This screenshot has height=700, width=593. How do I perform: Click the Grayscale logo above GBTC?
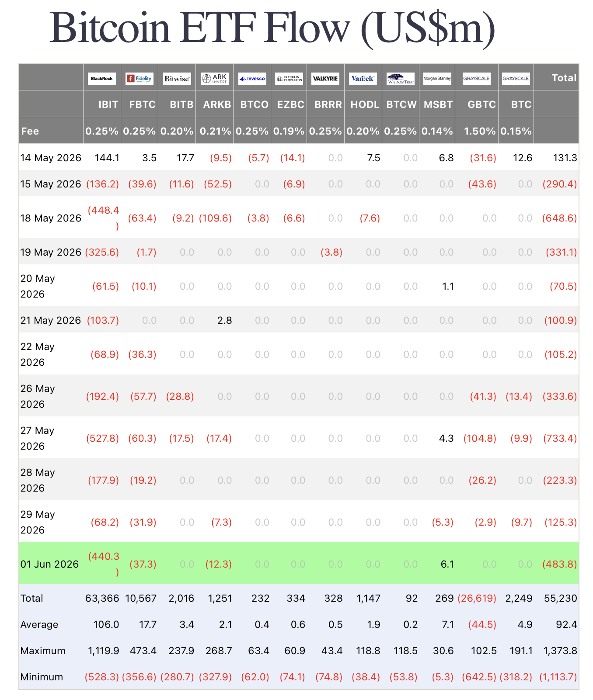pyautogui.click(x=477, y=79)
